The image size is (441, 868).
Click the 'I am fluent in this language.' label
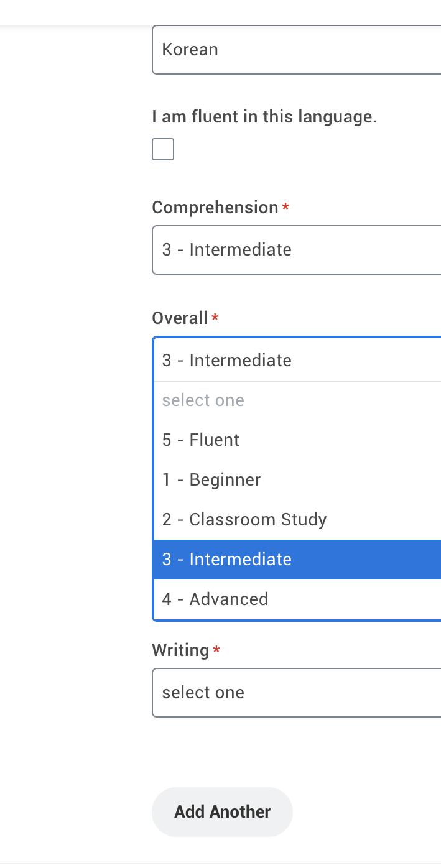[x=264, y=116]
